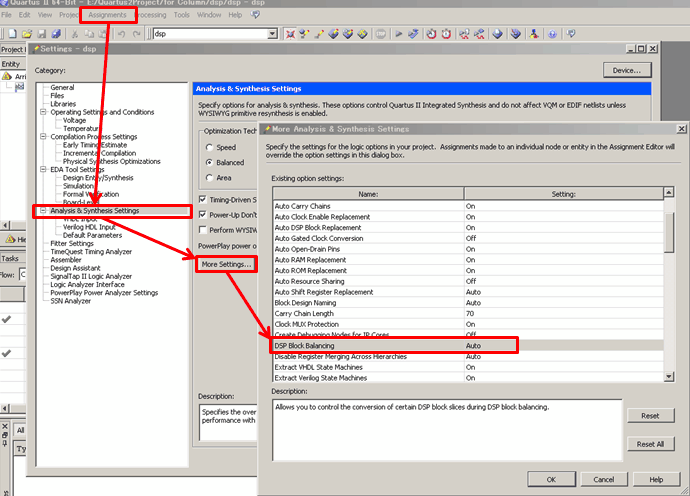Viewport: 690px width, 496px height.
Task: Open the Assignments menu
Action: tap(107, 15)
